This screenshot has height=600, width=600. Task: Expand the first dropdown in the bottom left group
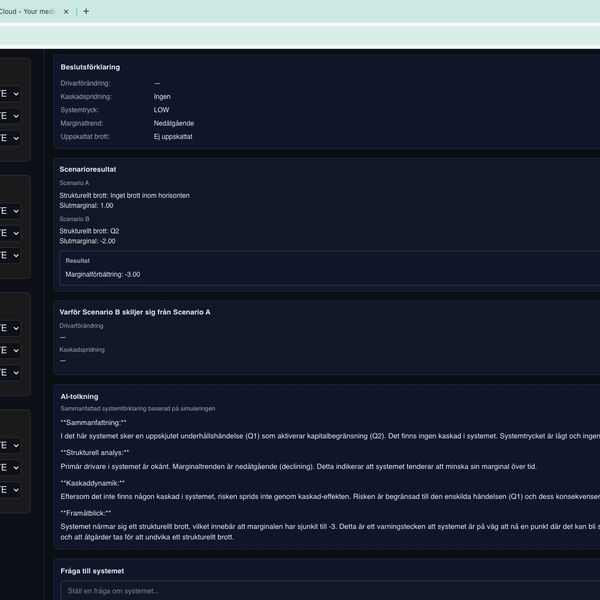pos(9,445)
